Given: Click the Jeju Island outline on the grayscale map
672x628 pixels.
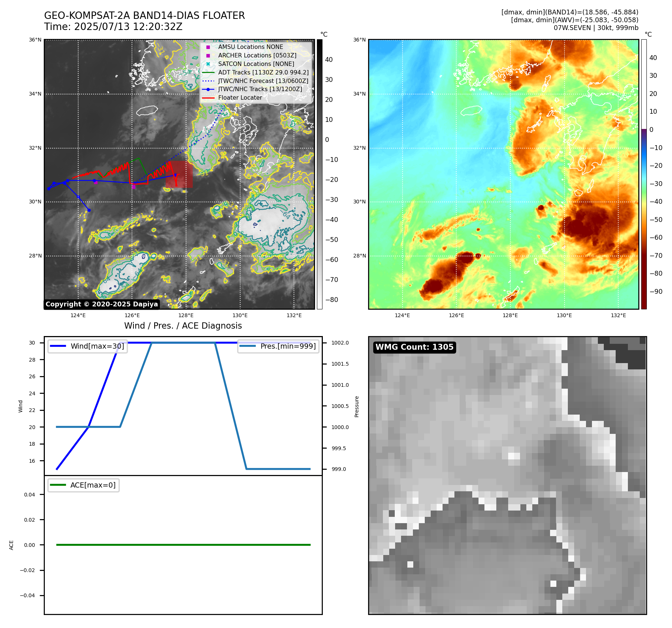Looking at the screenshot, I should (147, 110).
